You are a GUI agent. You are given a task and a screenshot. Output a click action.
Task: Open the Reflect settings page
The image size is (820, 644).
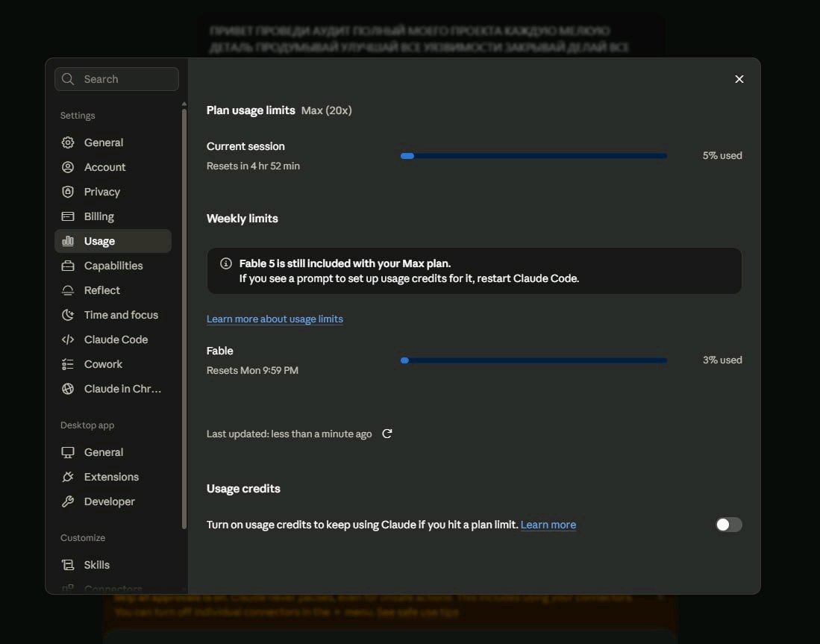coord(113,290)
